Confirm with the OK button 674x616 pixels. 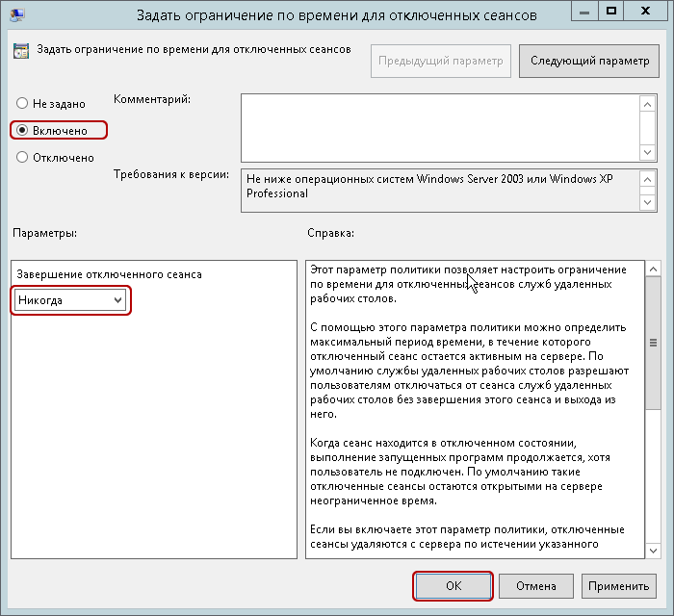coord(454,586)
